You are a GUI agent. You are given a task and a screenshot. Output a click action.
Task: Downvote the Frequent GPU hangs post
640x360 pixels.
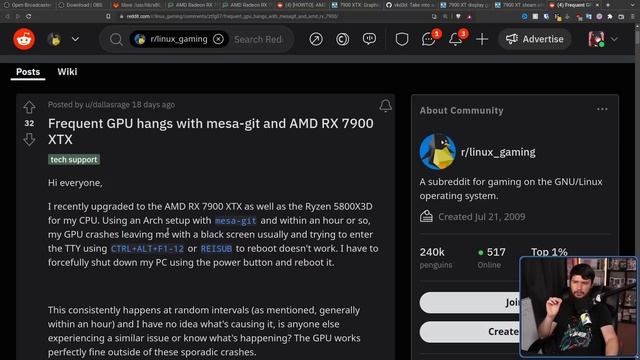point(29,139)
